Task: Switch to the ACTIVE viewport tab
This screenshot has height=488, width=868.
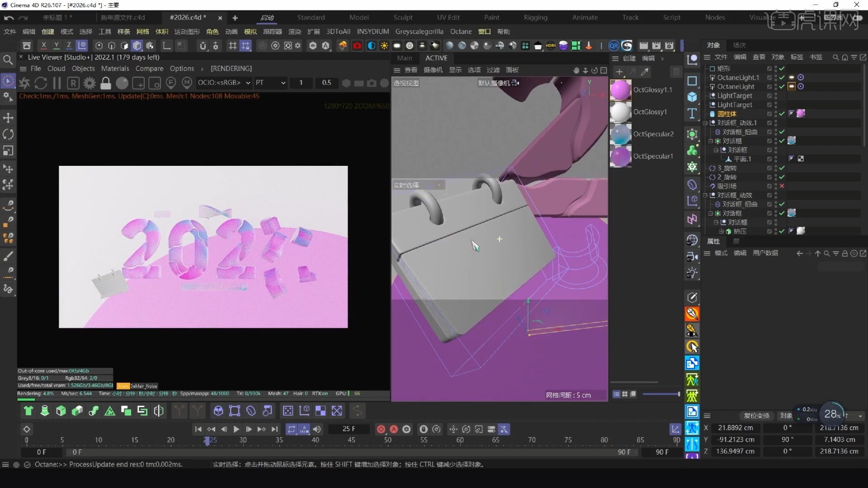Action: [436, 58]
